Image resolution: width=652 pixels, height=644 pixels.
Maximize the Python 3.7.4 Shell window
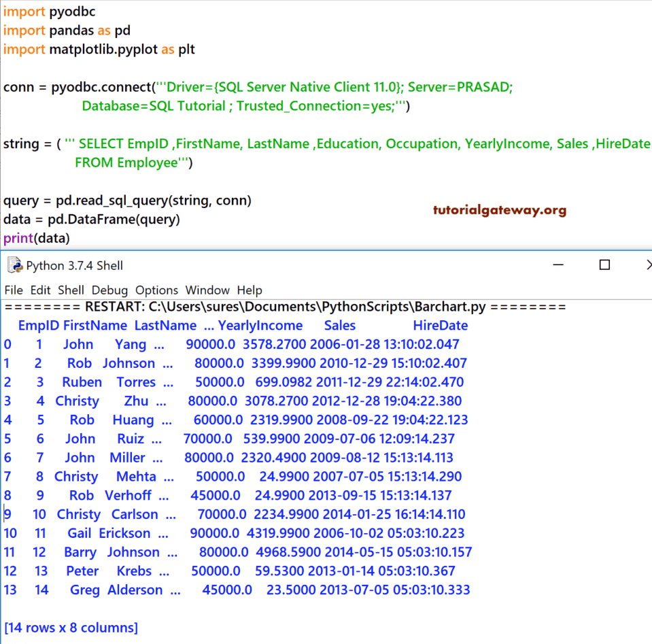pyautogui.click(x=604, y=265)
